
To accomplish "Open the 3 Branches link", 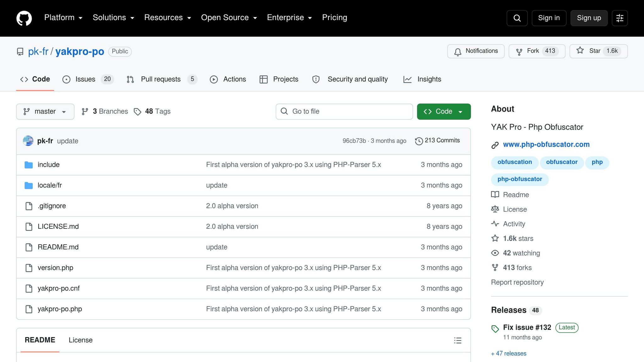I will click(x=105, y=112).
